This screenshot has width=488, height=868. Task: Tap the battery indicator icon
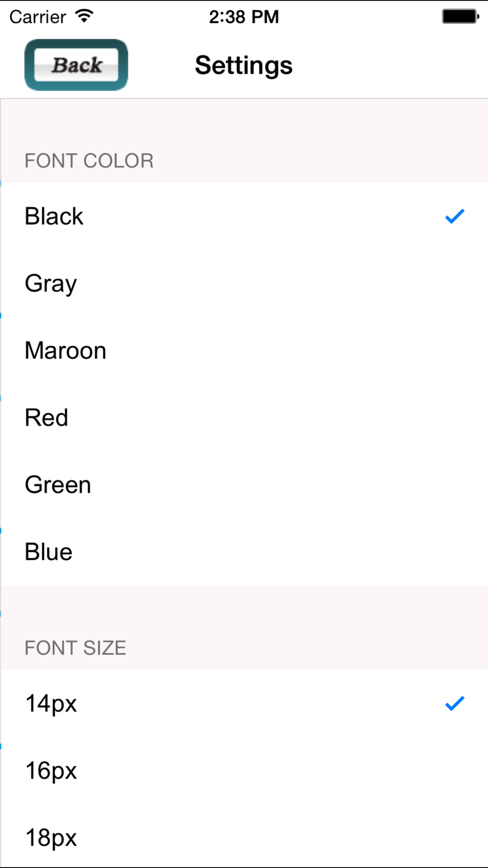pos(461,17)
